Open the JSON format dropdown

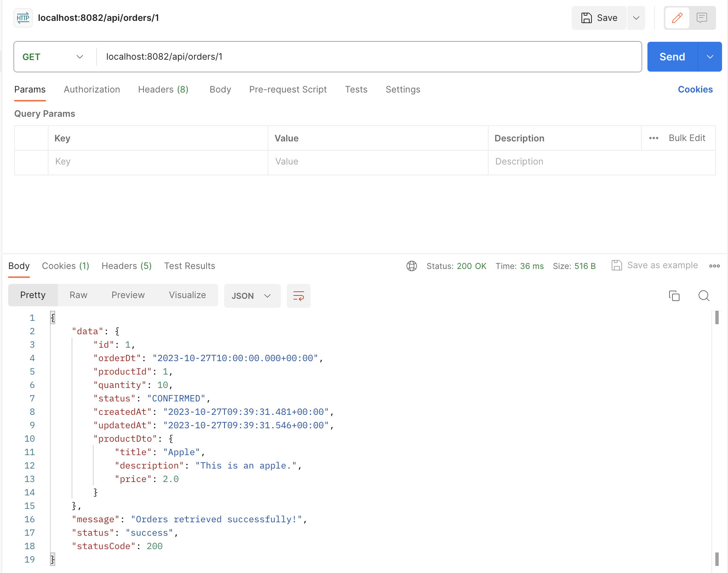click(x=252, y=296)
